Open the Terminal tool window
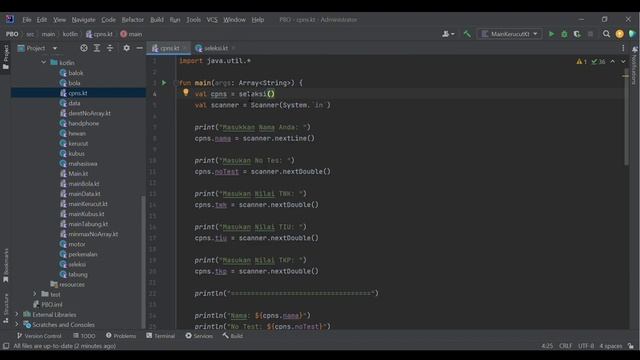640x360 pixels. (160, 336)
